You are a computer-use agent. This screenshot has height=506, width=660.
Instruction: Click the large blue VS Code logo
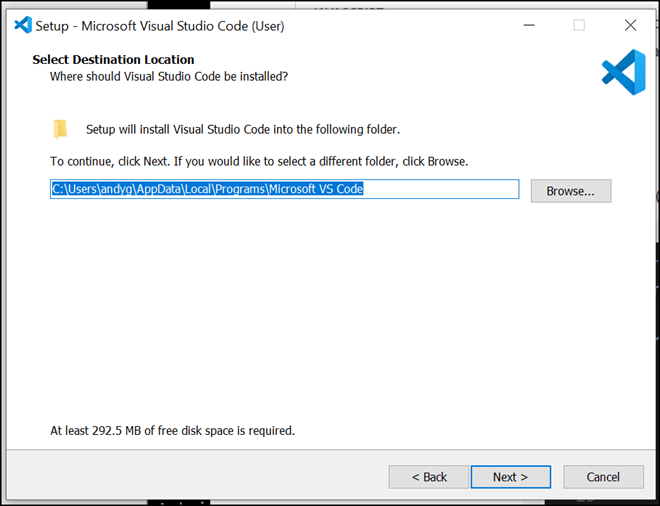(623, 72)
